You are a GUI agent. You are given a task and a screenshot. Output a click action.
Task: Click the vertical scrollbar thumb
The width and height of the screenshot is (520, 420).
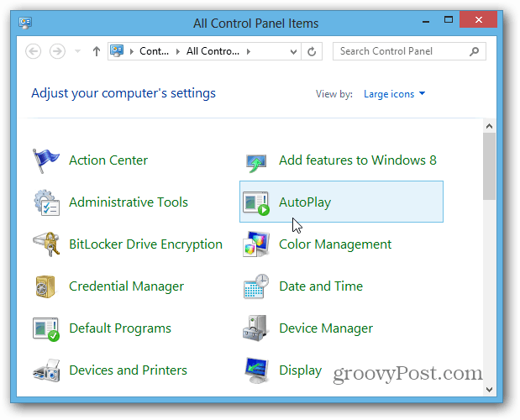tap(489, 166)
